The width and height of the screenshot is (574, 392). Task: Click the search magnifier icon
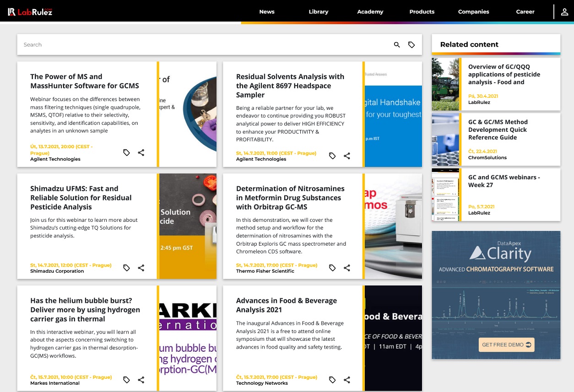tap(397, 45)
